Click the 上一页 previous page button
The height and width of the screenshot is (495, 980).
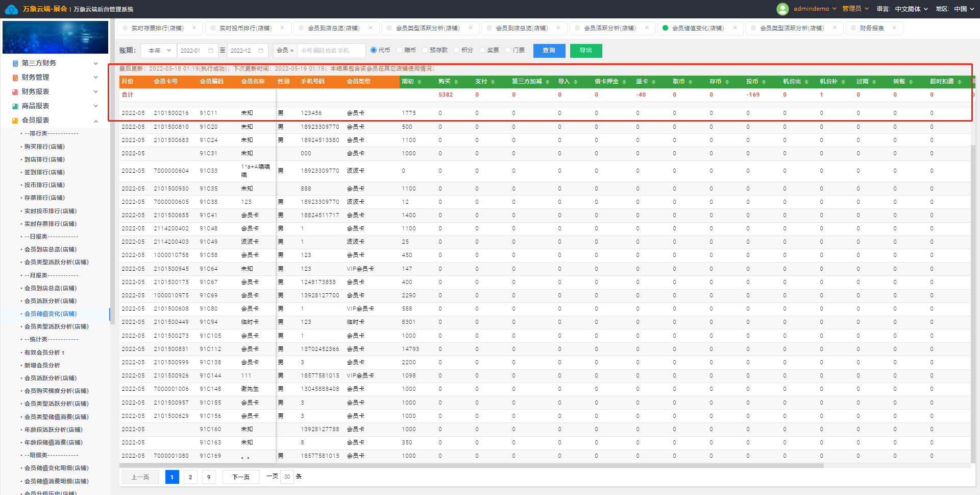tap(140, 477)
